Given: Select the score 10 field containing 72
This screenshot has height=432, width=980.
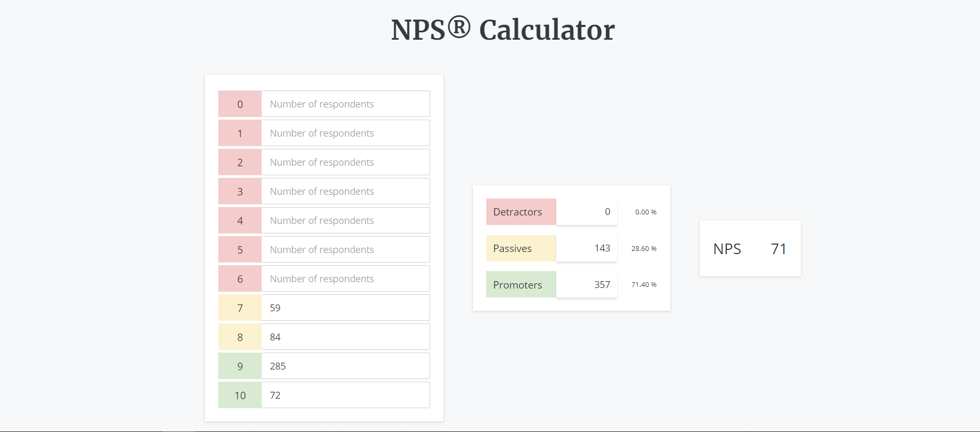Looking at the screenshot, I should (x=345, y=395).
